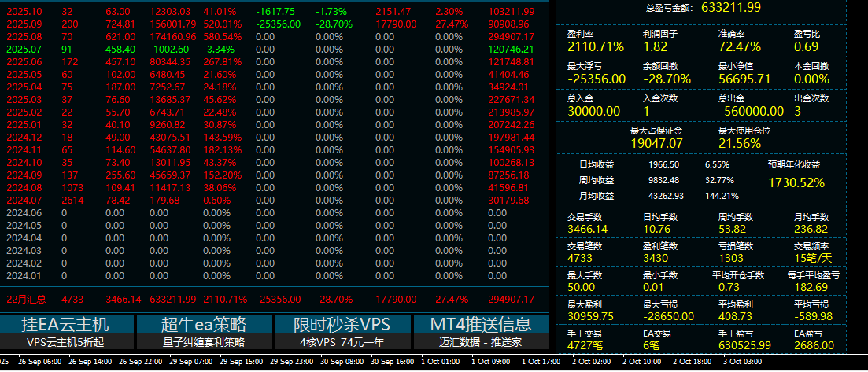
Task: Click the 29 Sep 23:00 time axis label
Action: (x=290, y=362)
